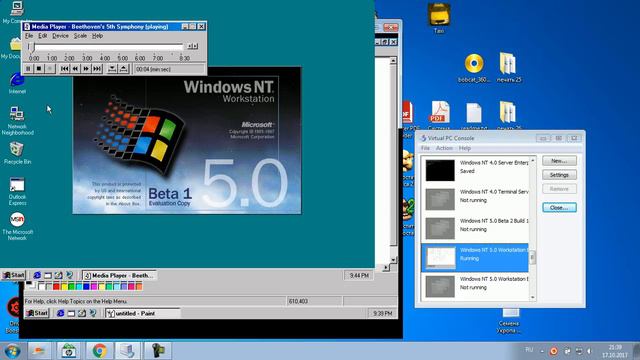Select the Recycle Bin icon

[17, 153]
